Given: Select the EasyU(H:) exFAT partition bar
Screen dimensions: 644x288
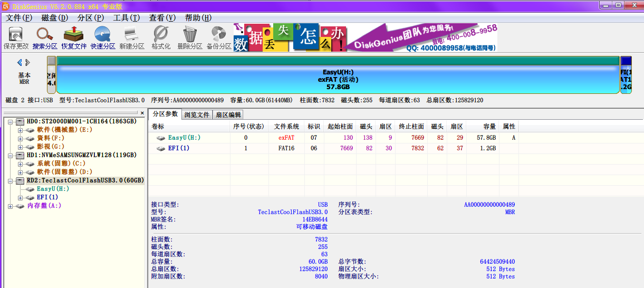Looking at the screenshot, I should (x=338, y=75).
